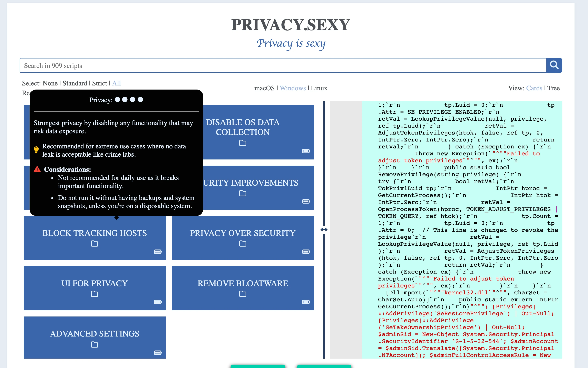Click the folder icon on Disable OS Data Collection

click(243, 143)
